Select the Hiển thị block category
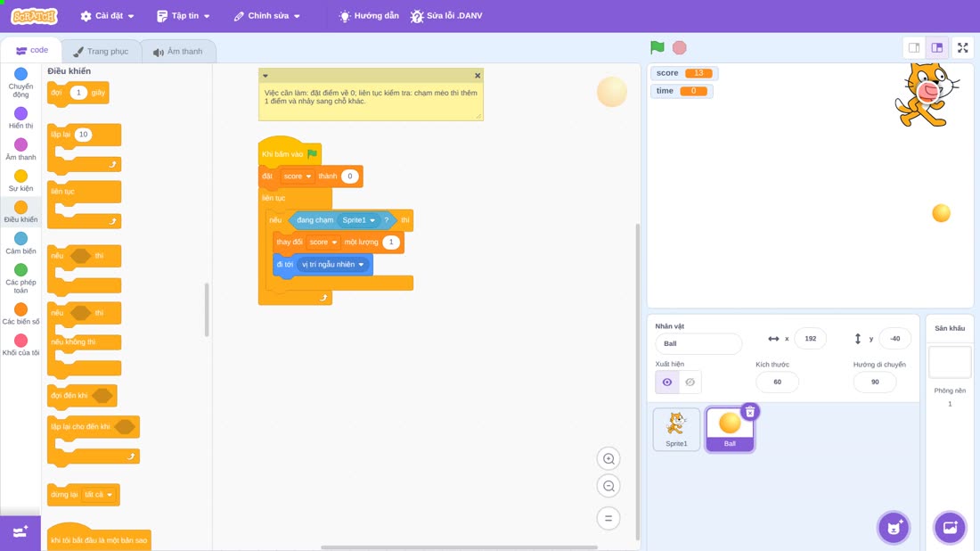This screenshot has width=980, height=551. [20, 118]
